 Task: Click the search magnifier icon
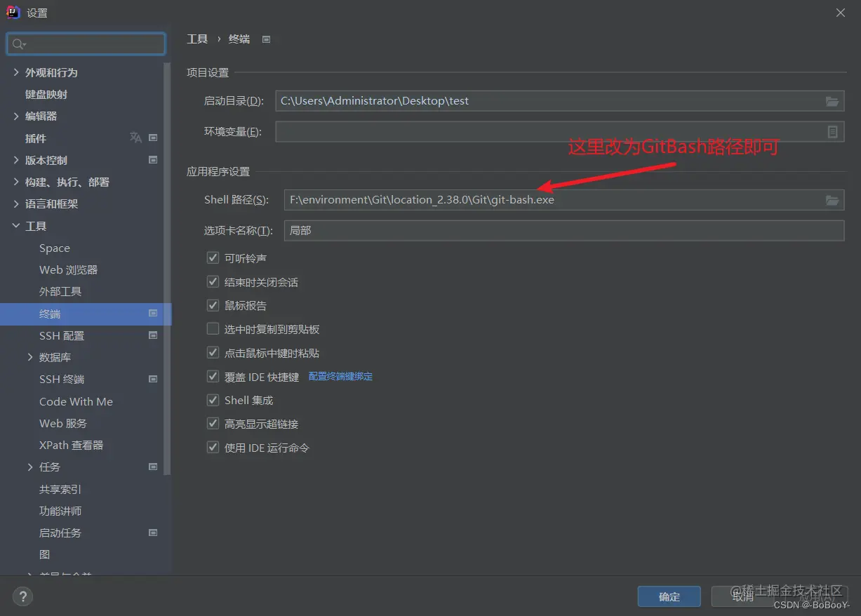tap(18, 44)
